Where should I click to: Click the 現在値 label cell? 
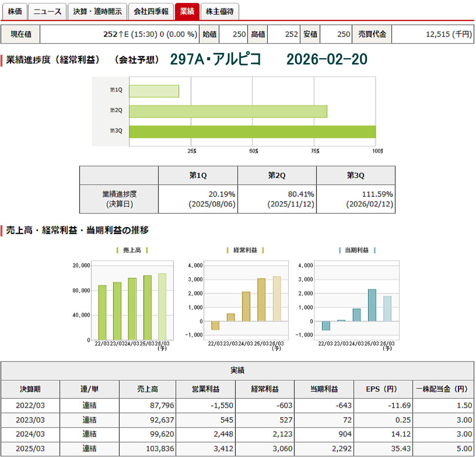tap(21, 34)
